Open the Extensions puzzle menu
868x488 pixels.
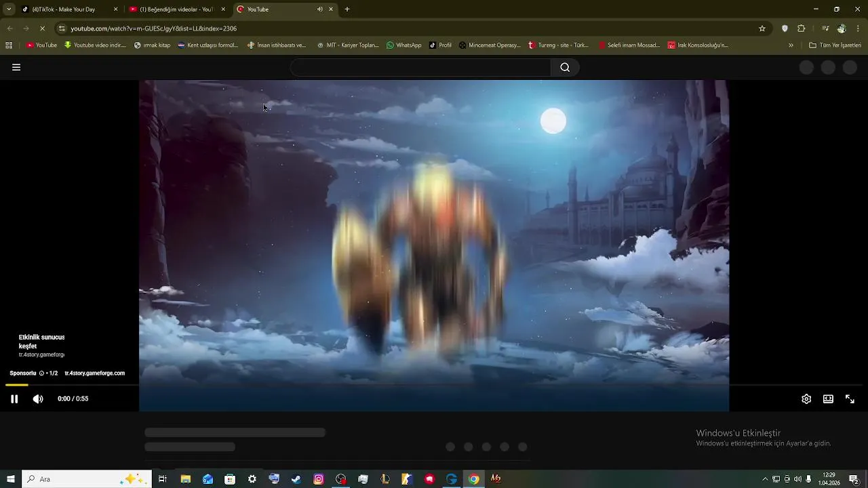click(801, 28)
